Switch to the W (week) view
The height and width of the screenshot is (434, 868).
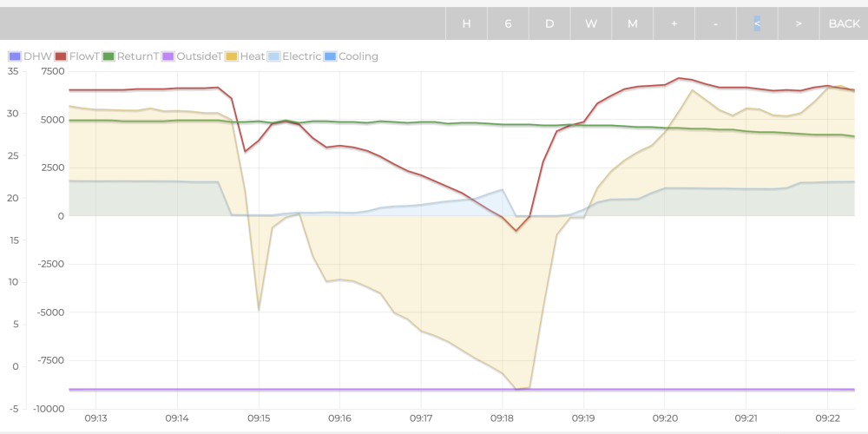(x=591, y=23)
